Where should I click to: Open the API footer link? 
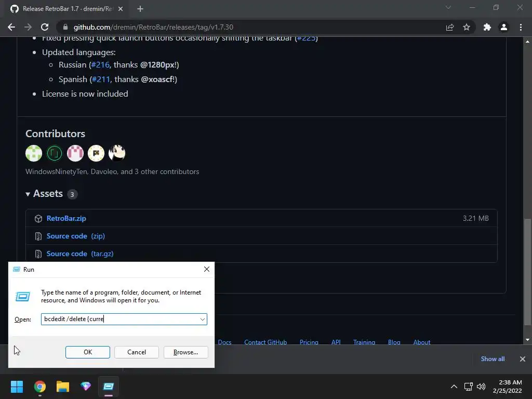336,342
